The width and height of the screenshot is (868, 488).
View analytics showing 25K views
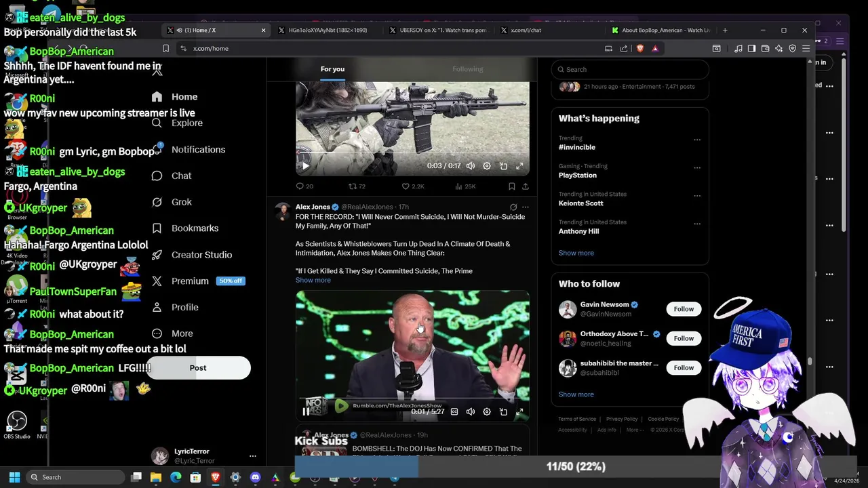click(465, 186)
